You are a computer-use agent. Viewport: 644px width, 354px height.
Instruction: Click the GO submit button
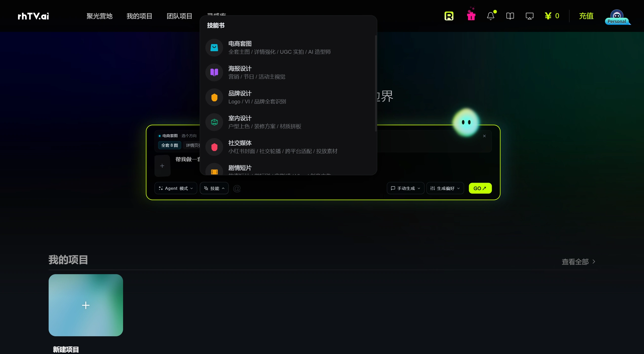click(x=480, y=188)
